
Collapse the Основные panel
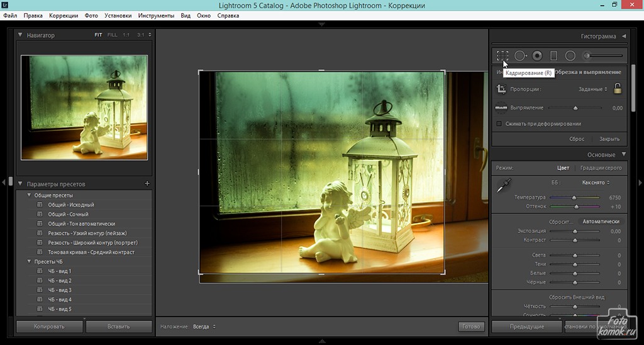tap(623, 155)
